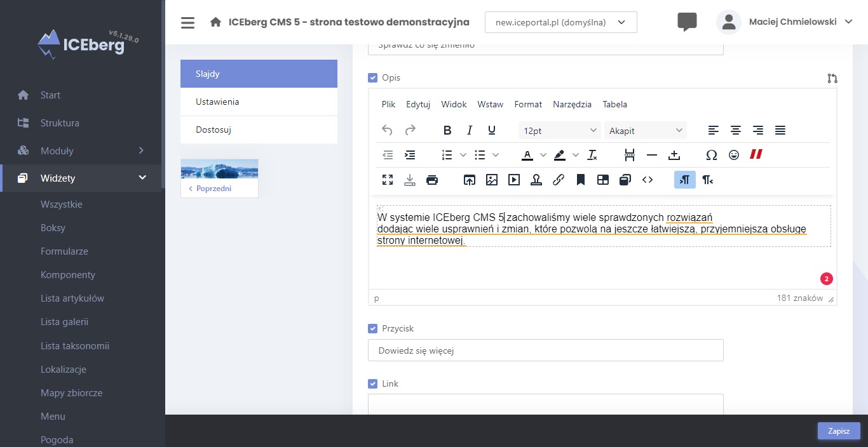Switch to the Dostosuj tab
Screen dimensions: 868x447
pyautogui.click(x=259, y=130)
